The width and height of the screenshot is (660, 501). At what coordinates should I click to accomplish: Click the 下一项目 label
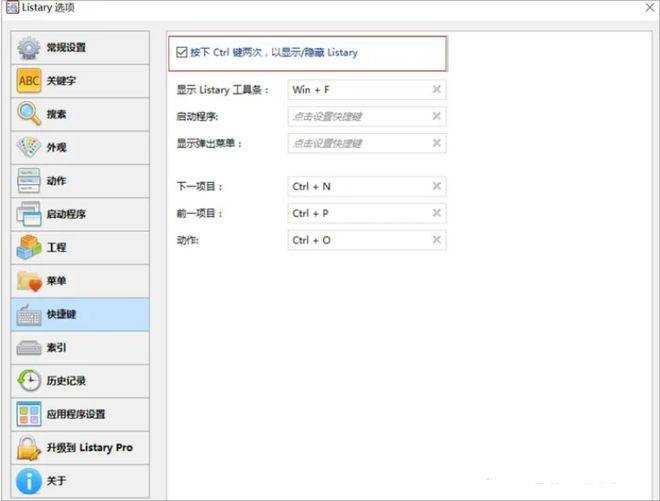point(200,187)
